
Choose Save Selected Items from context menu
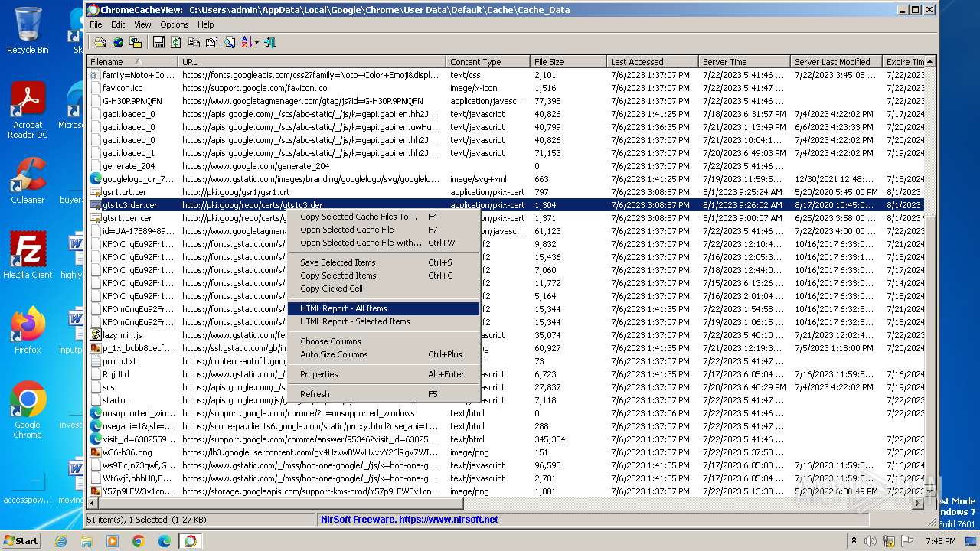click(x=384, y=262)
